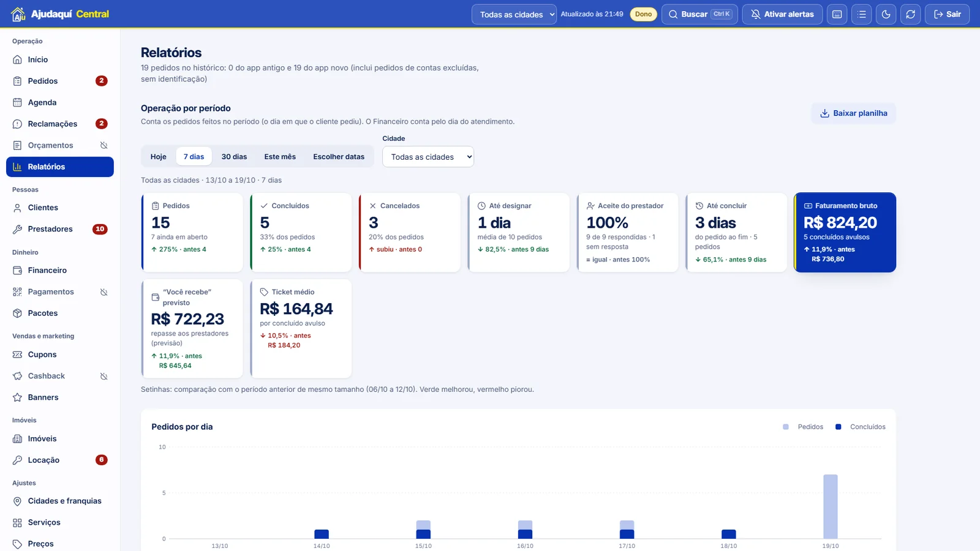Image resolution: width=980 pixels, height=551 pixels.
Task: Open the Clientes page
Action: pos(60,208)
